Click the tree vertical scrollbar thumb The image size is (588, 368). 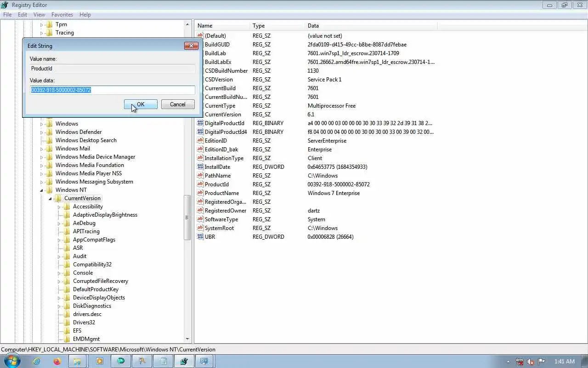pos(187,218)
